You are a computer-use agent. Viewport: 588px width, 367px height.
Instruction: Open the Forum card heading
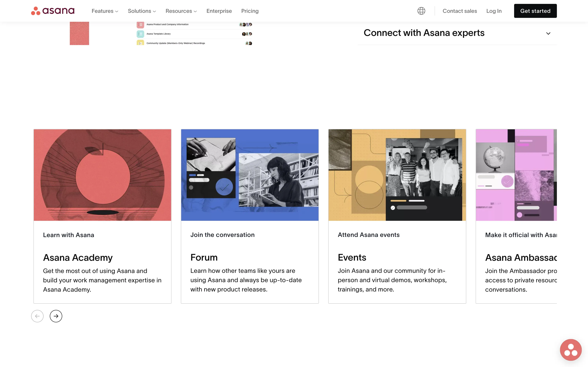pos(204,257)
